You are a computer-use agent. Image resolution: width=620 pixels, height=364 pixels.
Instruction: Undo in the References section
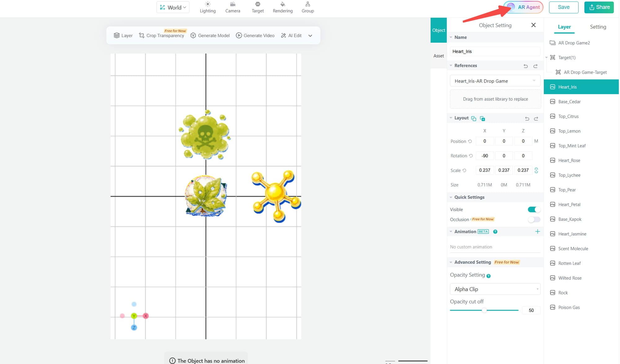click(525, 66)
